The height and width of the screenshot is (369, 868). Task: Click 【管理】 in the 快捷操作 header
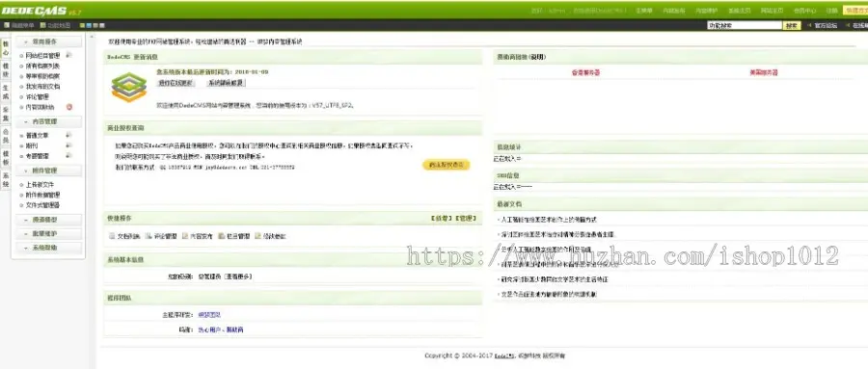coord(465,219)
